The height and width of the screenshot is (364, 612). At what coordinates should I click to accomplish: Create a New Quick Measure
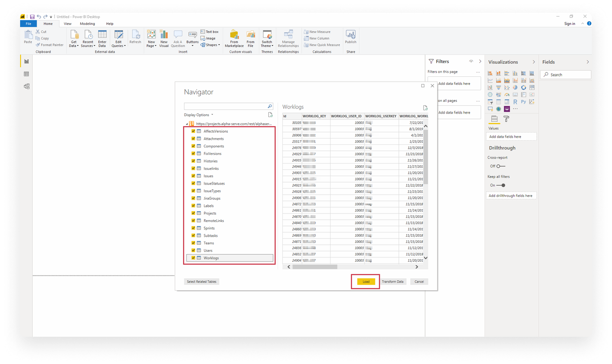[x=322, y=45]
